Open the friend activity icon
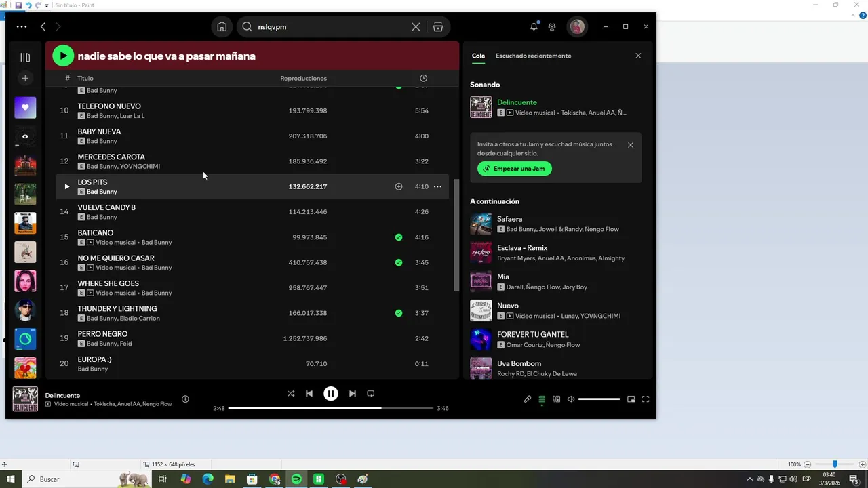This screenshot has height=488, width=868. (x=552, y=27)
